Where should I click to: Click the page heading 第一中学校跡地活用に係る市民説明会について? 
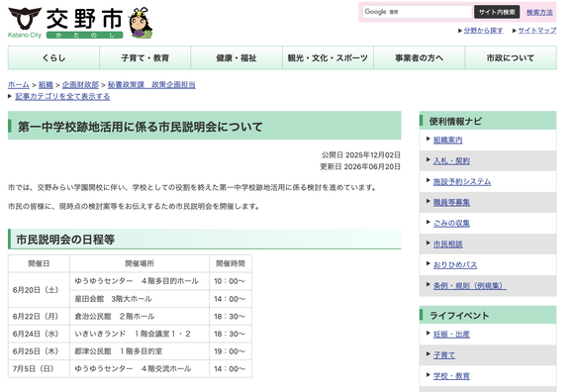point(141,127)
